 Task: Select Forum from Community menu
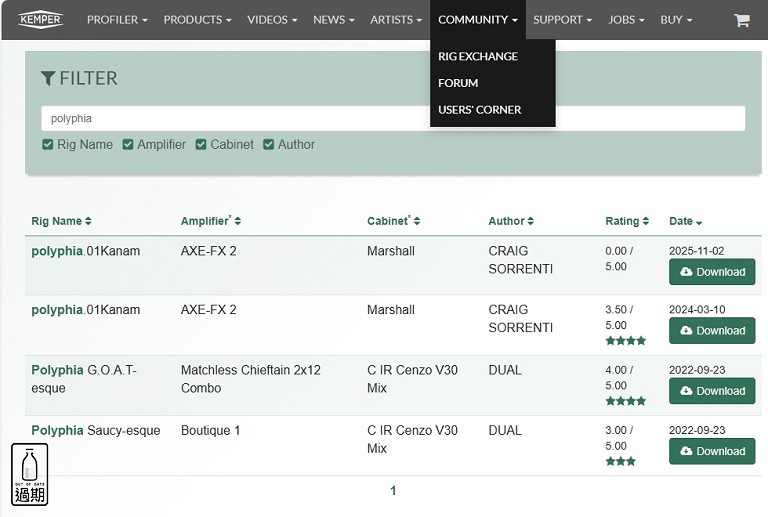pos(458,83)
